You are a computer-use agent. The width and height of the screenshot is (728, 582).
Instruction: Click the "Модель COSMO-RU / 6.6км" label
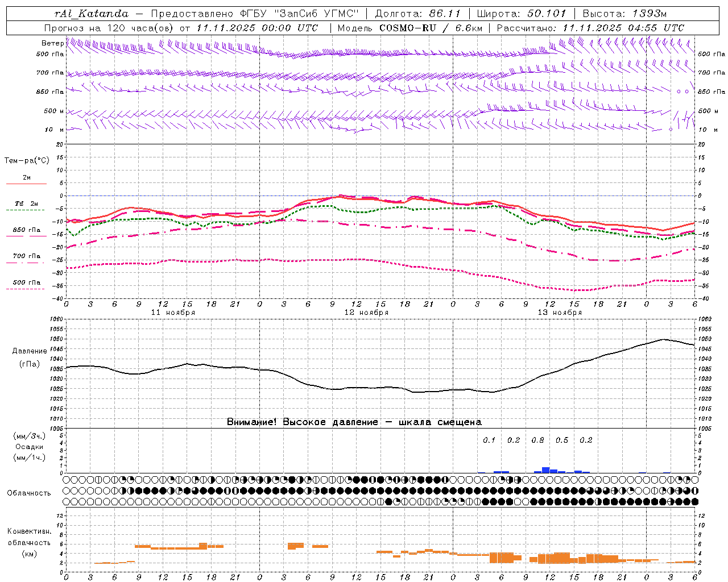pyautogui.click(x=409, y=28)
